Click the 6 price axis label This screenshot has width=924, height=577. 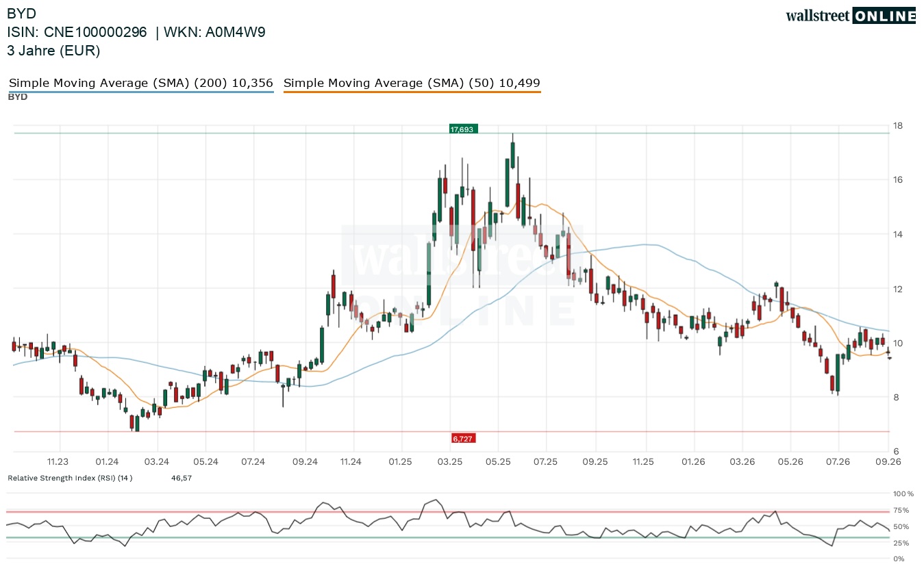coord(895,452)
